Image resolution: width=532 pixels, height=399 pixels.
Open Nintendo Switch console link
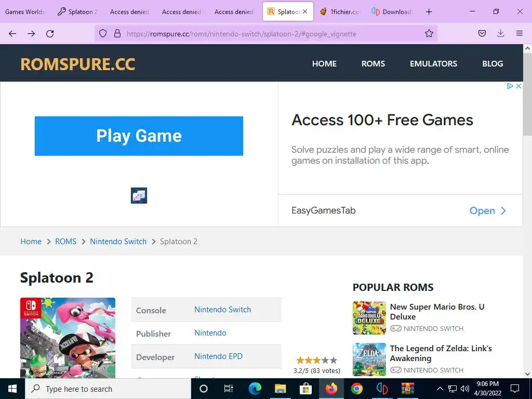coord(222,310)
